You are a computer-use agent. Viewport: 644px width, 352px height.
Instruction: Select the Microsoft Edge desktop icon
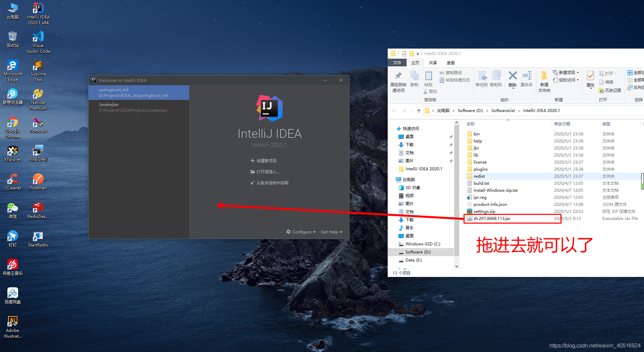[13, 70]
